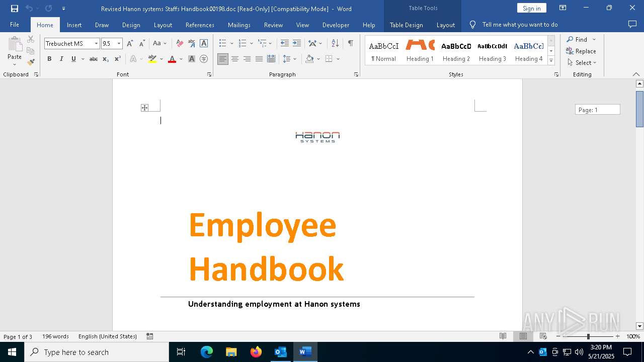Viewport: 644px width, 362px height.
Task: Open the File menu
Action: click(15, 25)
